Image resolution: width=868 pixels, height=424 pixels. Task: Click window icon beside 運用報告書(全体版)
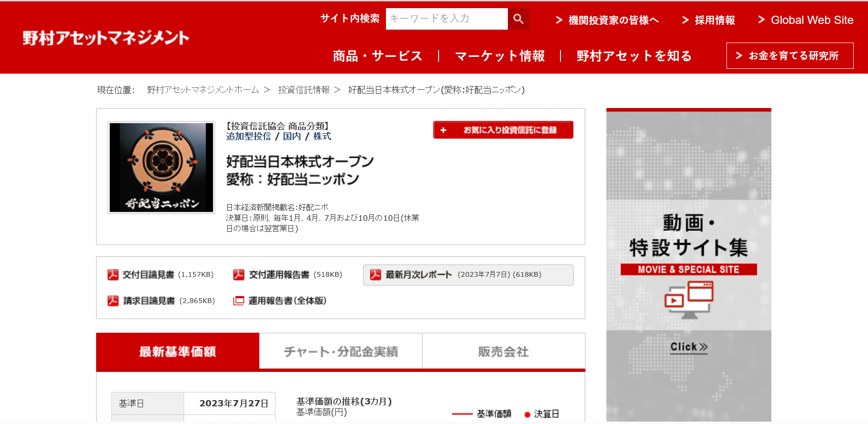tap(239, 301)
